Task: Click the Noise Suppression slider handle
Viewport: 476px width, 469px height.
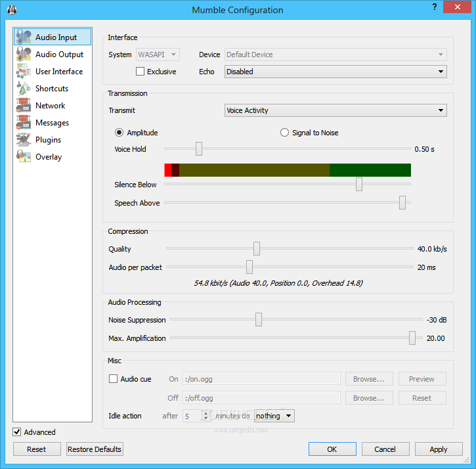Action: (x=259, y=319)
